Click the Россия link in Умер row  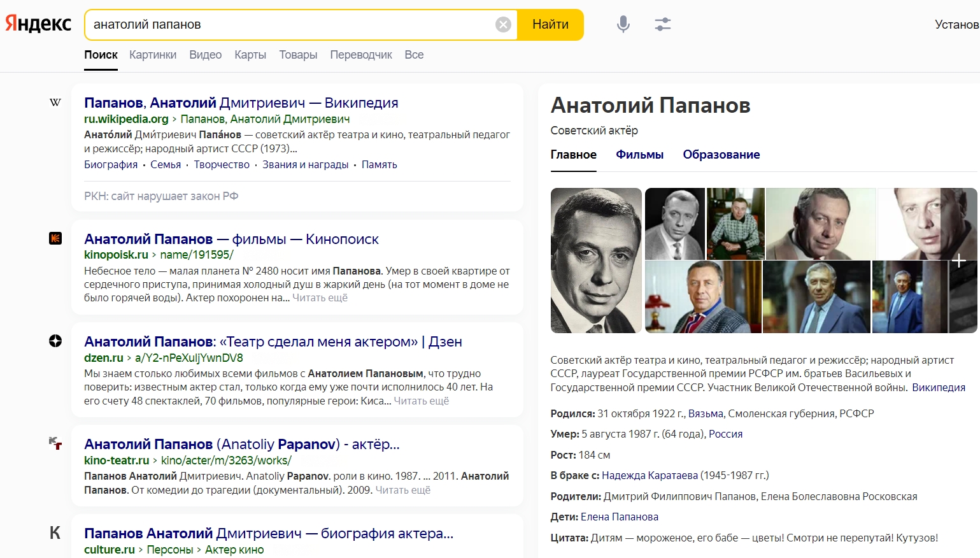[725, 434]
